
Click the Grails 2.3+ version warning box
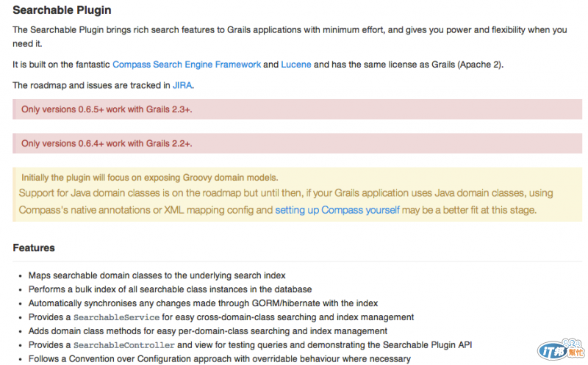[297, 109]
